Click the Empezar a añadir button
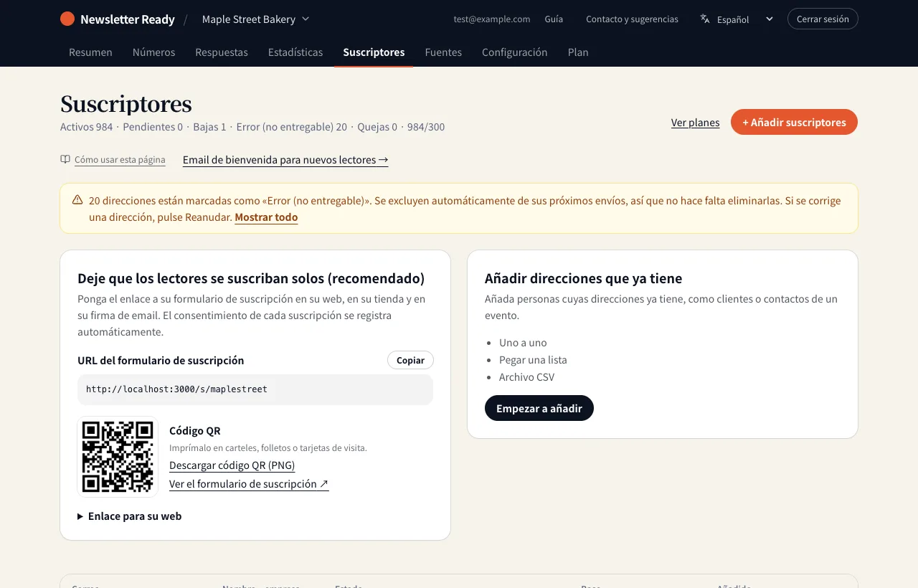This screenshot has height=588, width=918. [x=539, y=408]
